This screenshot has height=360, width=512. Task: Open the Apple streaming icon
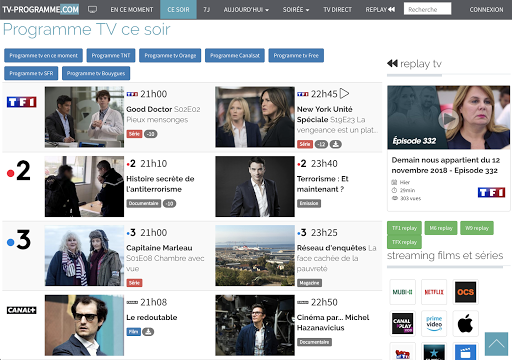coord(465,323)
